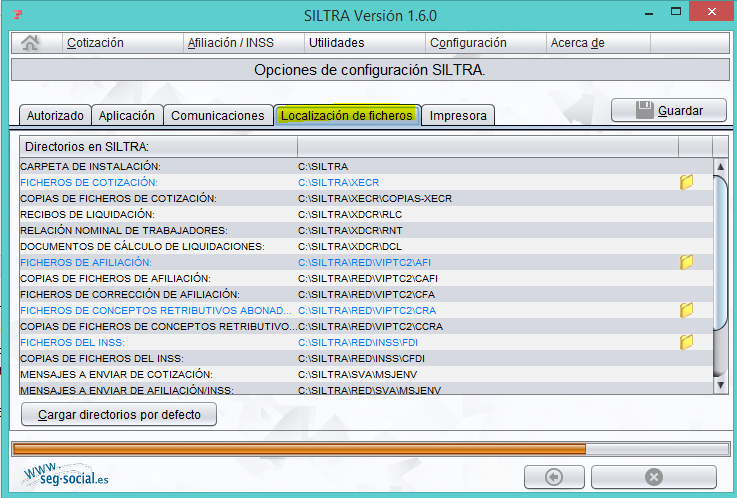Switch to the Aplicación tab
The width and height of the screenshot is (737, 498).
point(127,116)
